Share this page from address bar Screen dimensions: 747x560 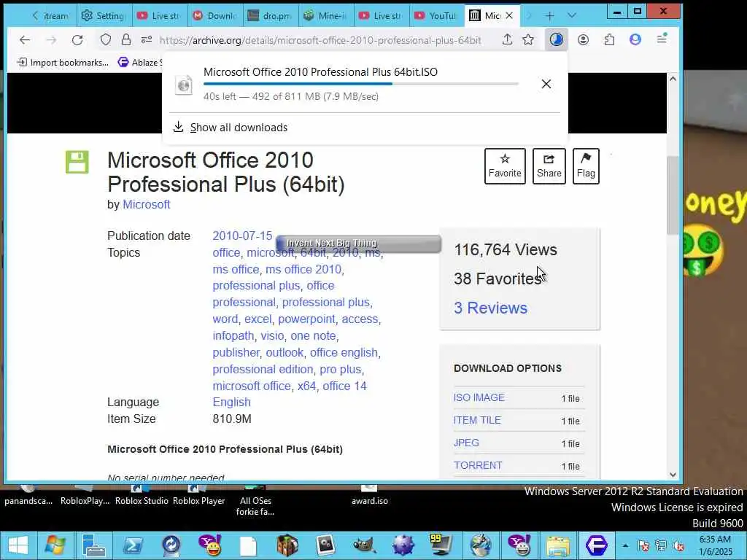(x=508, y=40)
